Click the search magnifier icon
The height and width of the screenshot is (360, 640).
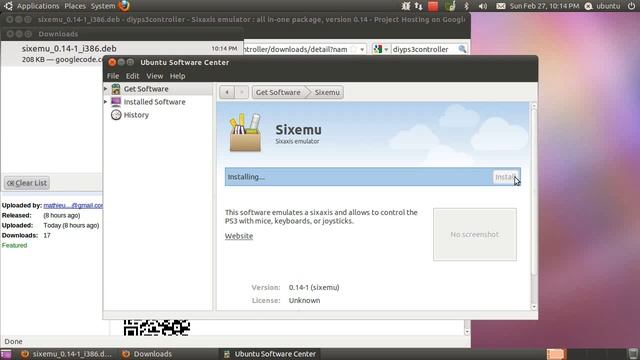(x=462, y=49)
